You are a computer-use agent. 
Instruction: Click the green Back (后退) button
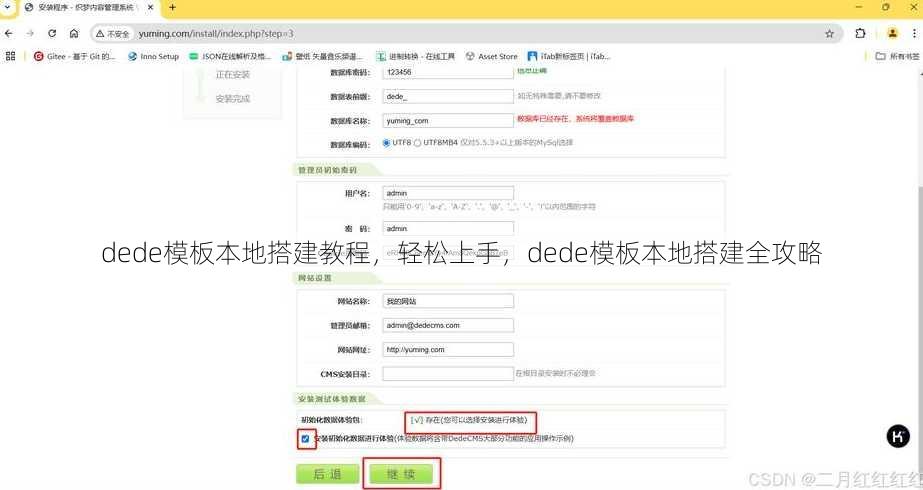tap(327, 474)
